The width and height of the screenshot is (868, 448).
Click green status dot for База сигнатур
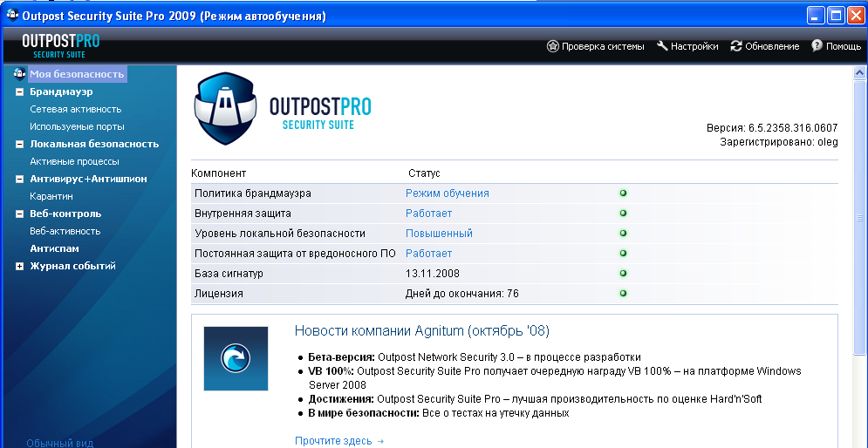pyautogui.click(x=624, y=273)
